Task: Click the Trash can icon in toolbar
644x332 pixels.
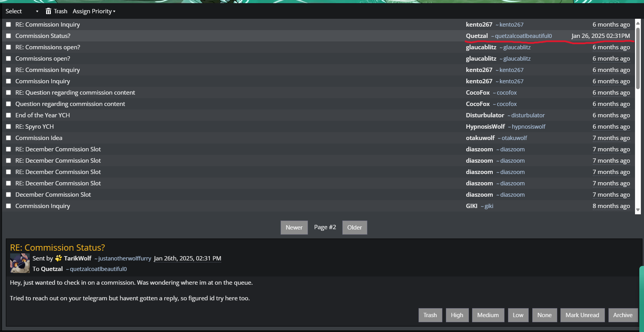Action: coord(48,11)
